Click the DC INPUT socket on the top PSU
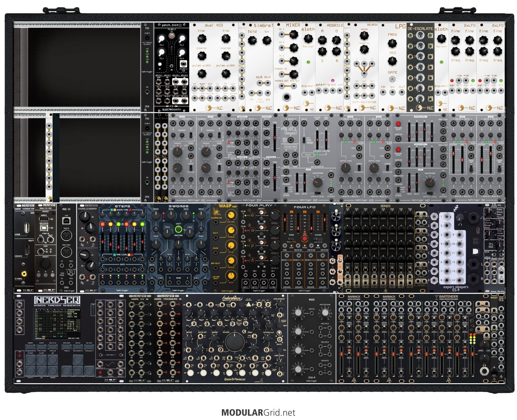This screenshot has height=420, width=517. point(148,37)
